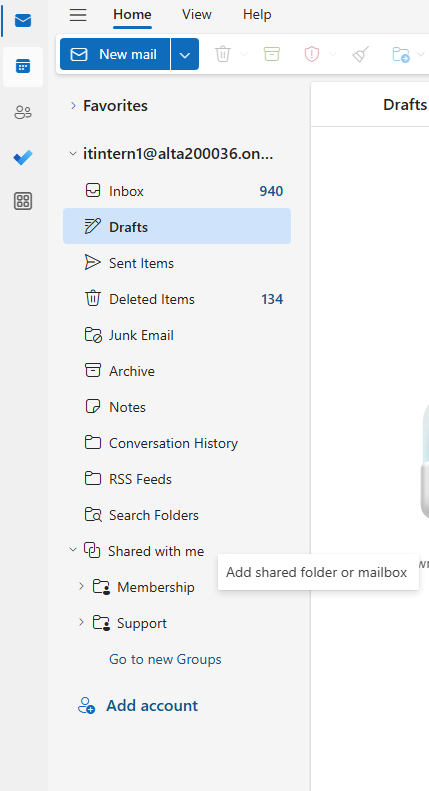The width and height of the screenshot is (429, 791).
Task: Collapse the itintern1 account folder list
Action: click(73, 154)
